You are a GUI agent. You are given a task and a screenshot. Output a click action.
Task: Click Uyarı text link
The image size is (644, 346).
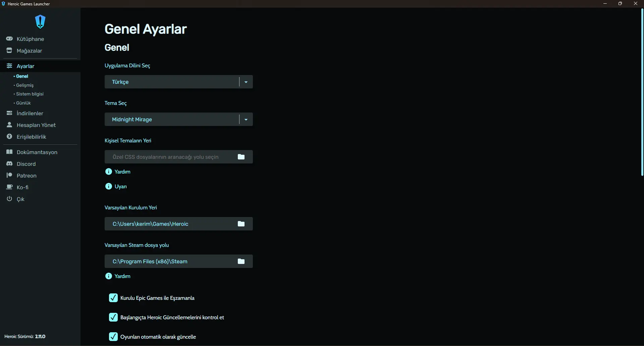click(121, 186)
